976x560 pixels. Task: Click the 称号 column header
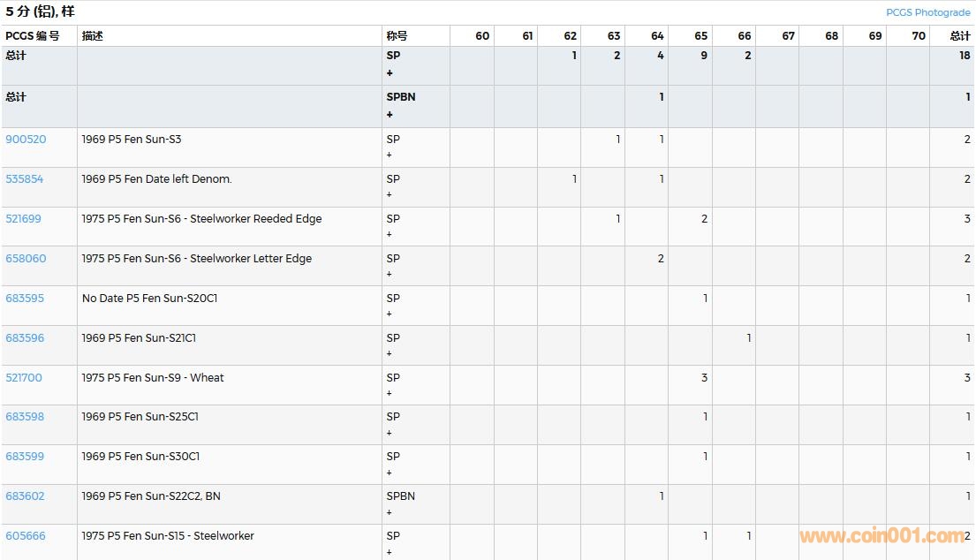[397, 36]
